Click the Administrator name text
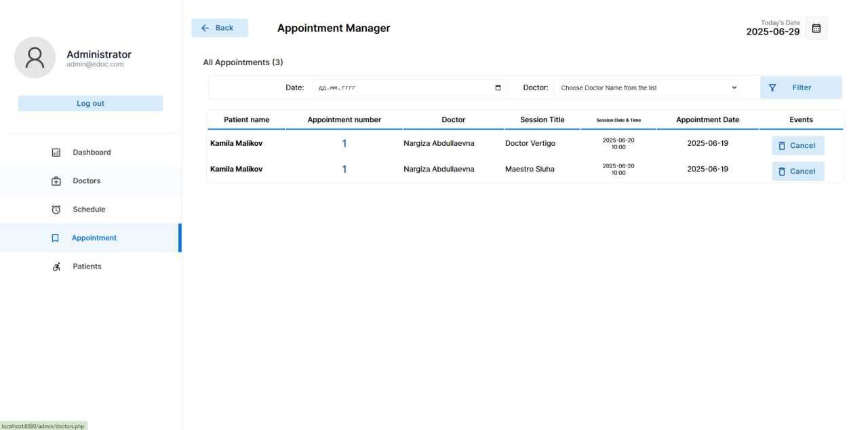This screenshot has height=430, width=868. tap(99, 54)
